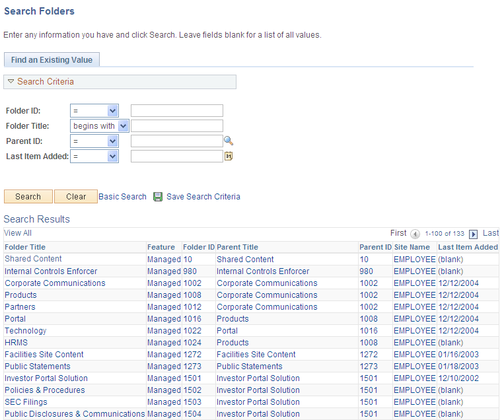Open the Folder ID operator dropdown
The image size is (504, 420).
pyautogui.click(x=94, y=111)
